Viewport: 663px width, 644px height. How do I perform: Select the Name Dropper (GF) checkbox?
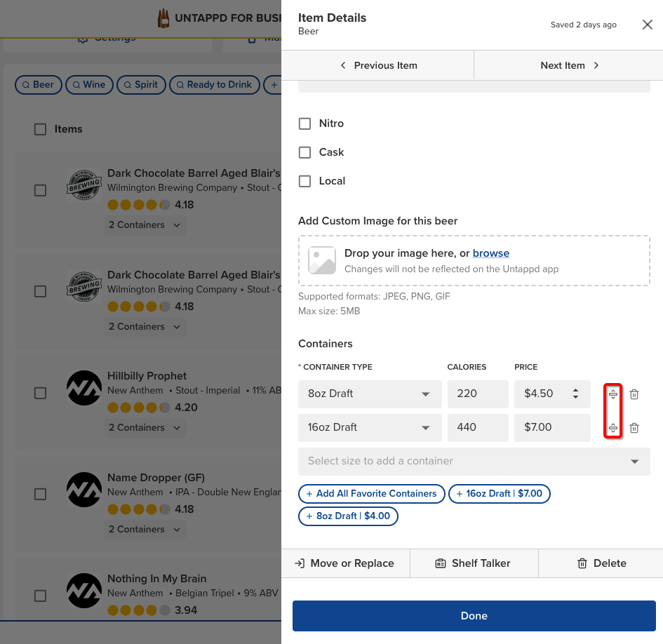point(40,494)
